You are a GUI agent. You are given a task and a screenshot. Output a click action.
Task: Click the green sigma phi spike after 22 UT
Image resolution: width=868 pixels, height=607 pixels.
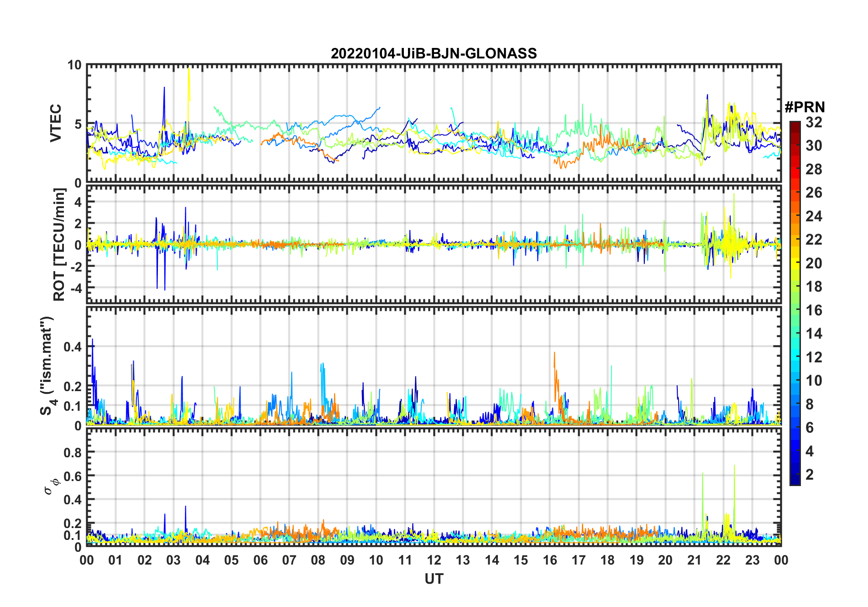(734, 470)
